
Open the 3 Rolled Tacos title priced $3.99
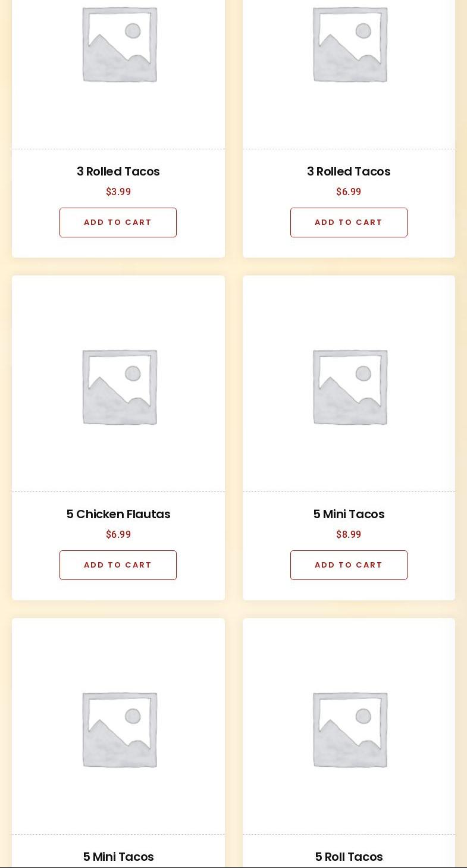[118, 171]
